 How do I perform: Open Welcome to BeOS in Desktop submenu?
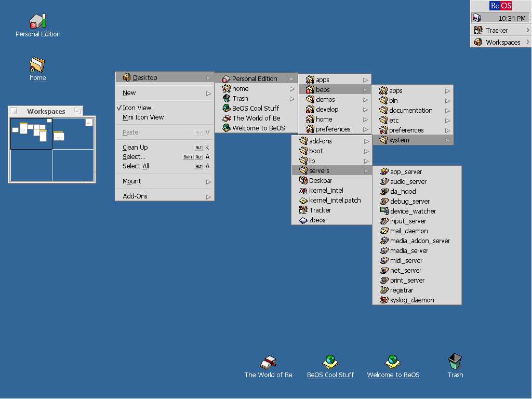pos(256,128)
